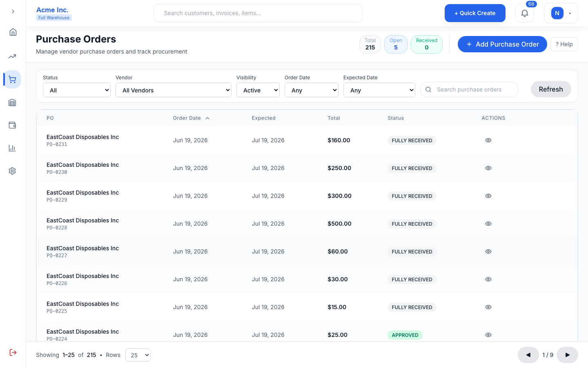
Task: Click the Total column header
Action: click(x=334, y=118)
